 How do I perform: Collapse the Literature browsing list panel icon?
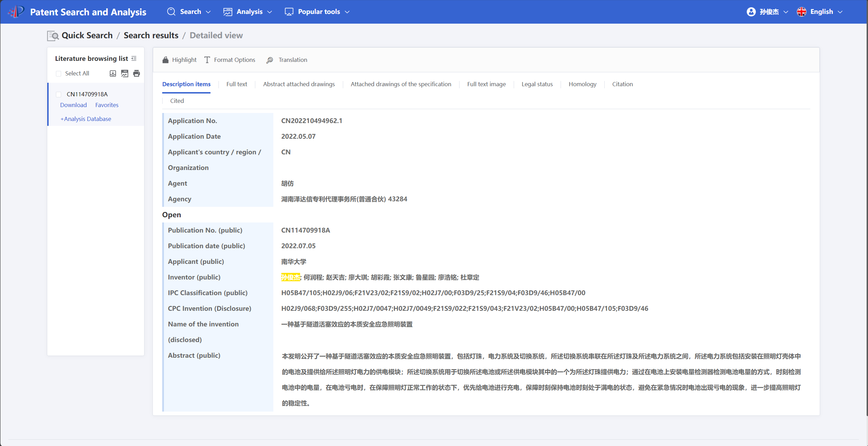pyautogui.click(x=134, y=58)
